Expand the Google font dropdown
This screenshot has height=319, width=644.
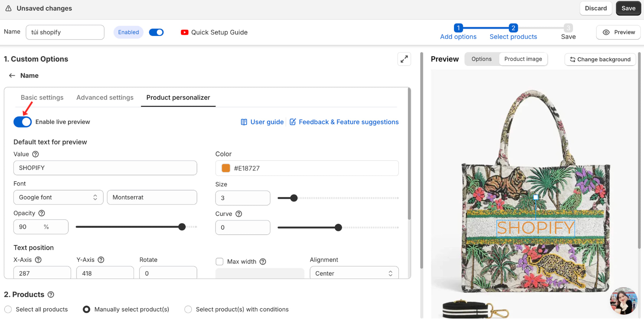58,197
